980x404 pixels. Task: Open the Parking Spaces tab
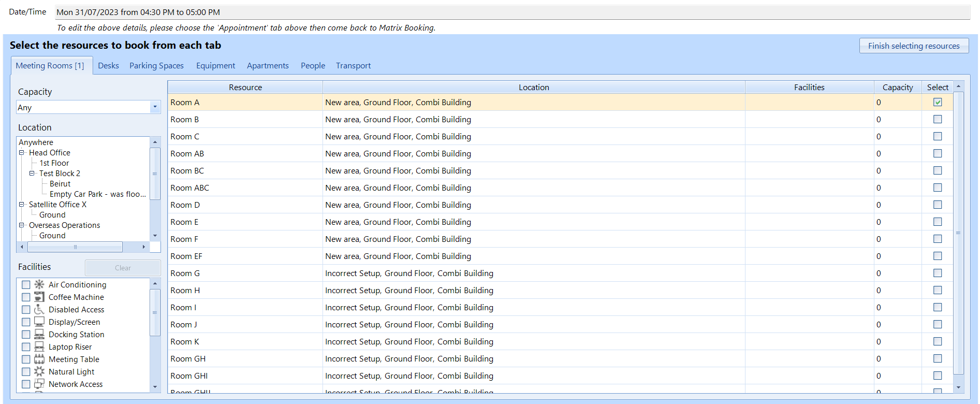tap(156, 66)
